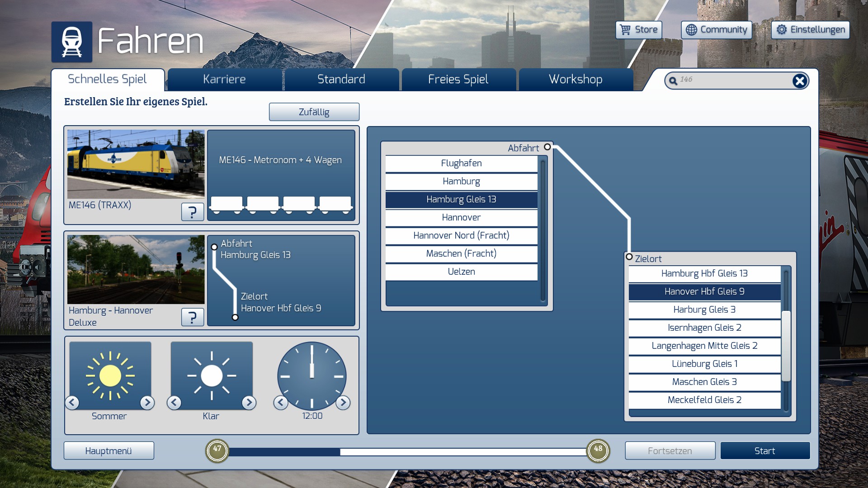The width and height of the screenshot is (868, 488).
Task: Click the route help question mark icon
Action: click(192, 317)
